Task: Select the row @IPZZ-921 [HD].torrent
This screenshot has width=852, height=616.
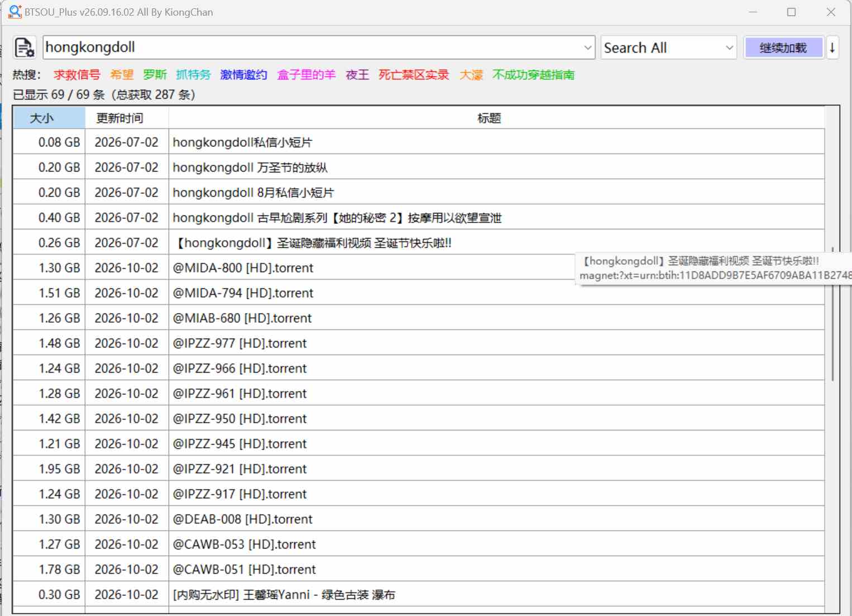Action: tap(419, 469)
